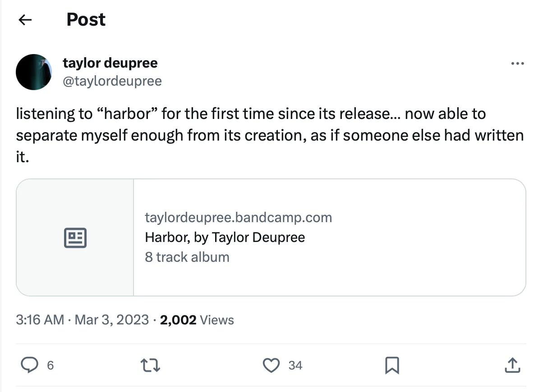The width and height of the screenshot is (539, 392).
Task: Click the 3:16 AM · Mar 3, 2023 timestamp
Action: tap(82, 320)
